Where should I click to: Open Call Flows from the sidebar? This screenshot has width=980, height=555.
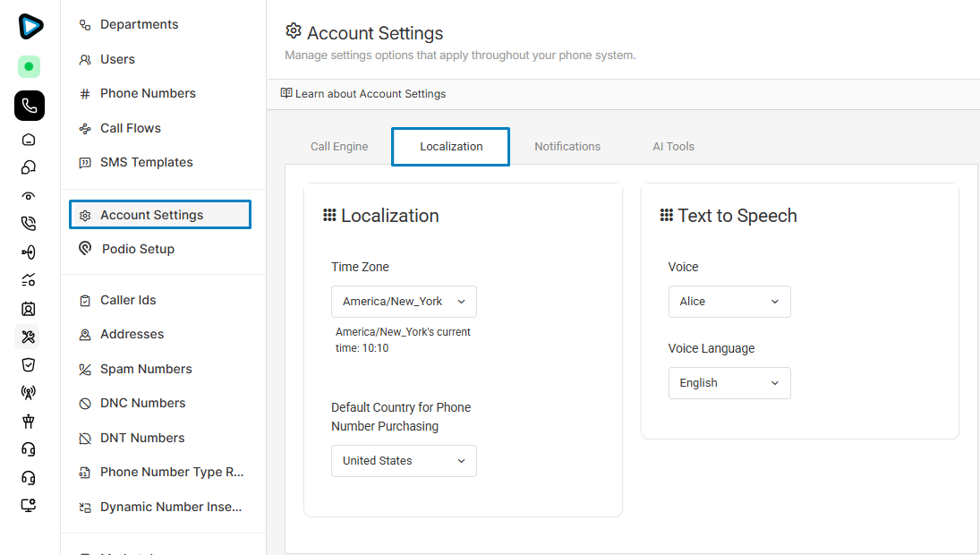coord(131,128)
